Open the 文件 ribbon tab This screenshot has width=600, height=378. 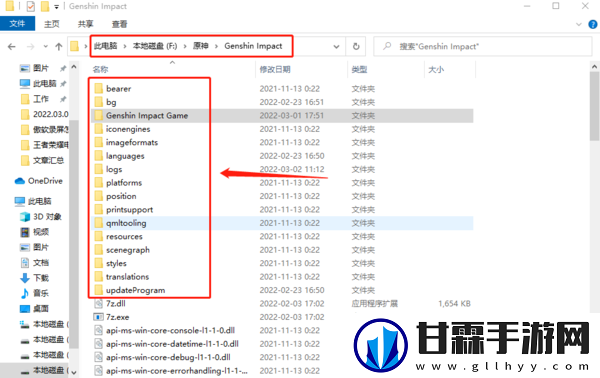pyautogui.click(x=17, y=24)
